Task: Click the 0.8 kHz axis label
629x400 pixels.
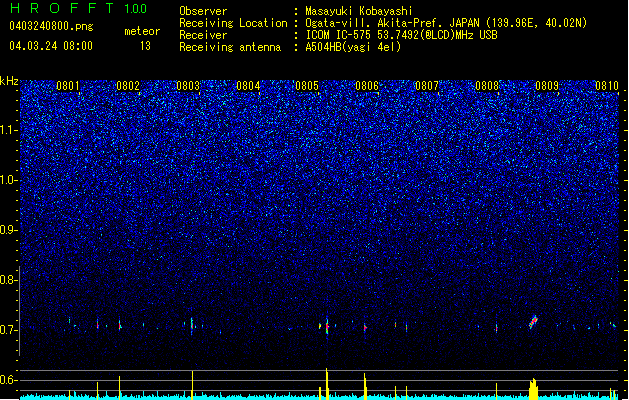Action: (9, 280)
